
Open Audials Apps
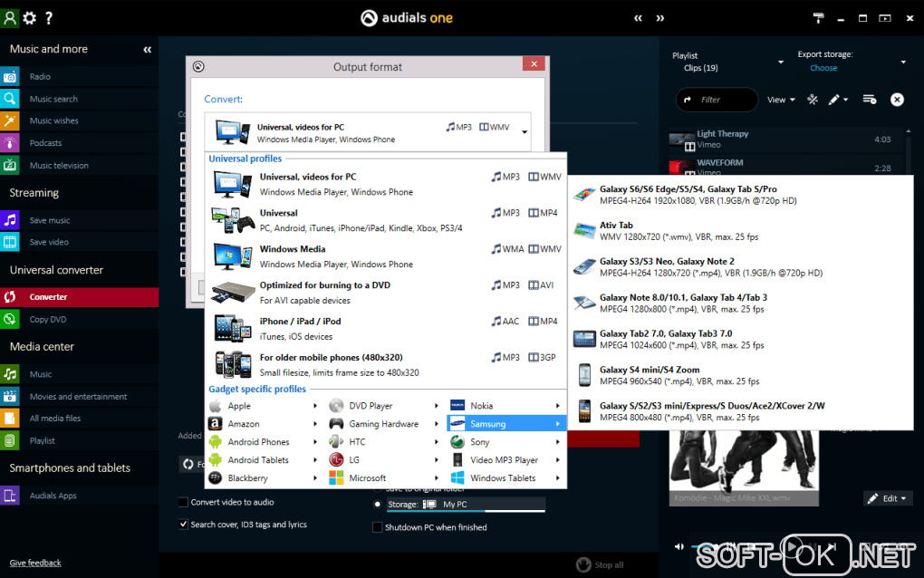point(79,496)
